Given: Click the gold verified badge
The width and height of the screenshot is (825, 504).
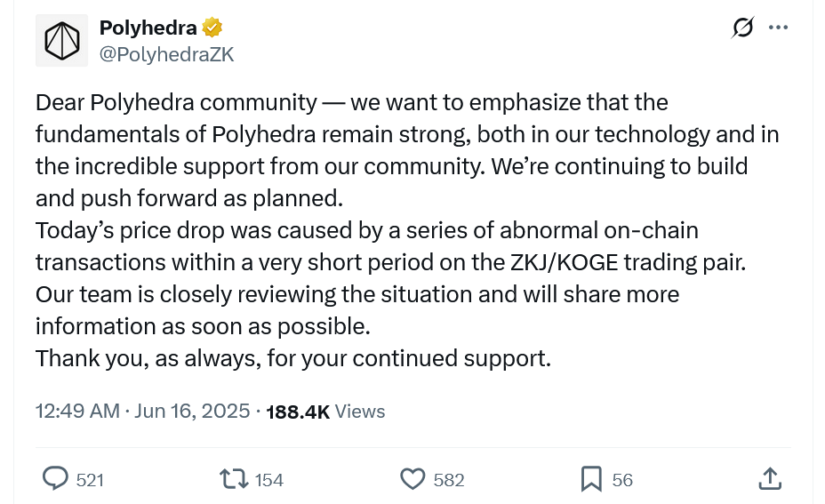Looking at the screenshot, I should (x=212, y=28).
